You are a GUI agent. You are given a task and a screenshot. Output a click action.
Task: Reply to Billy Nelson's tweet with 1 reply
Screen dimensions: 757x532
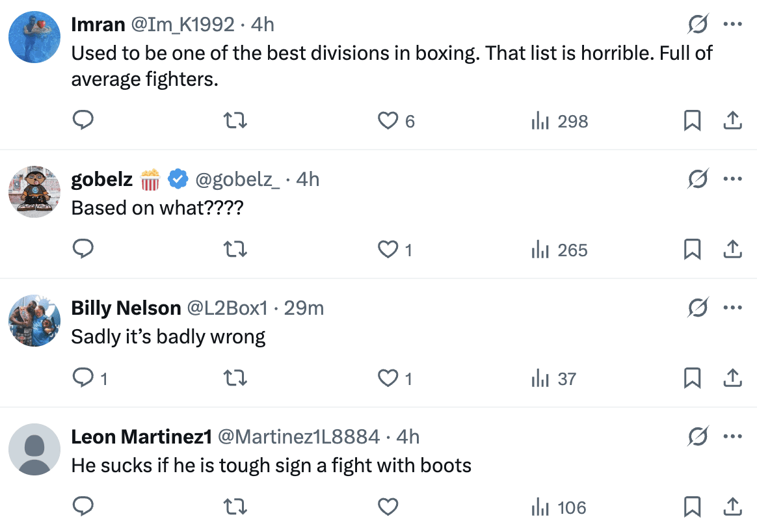(x=83, y=378)
